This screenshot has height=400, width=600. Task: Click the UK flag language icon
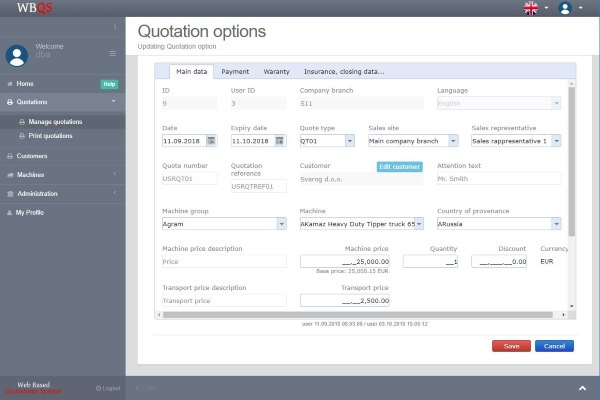point(530,8)
